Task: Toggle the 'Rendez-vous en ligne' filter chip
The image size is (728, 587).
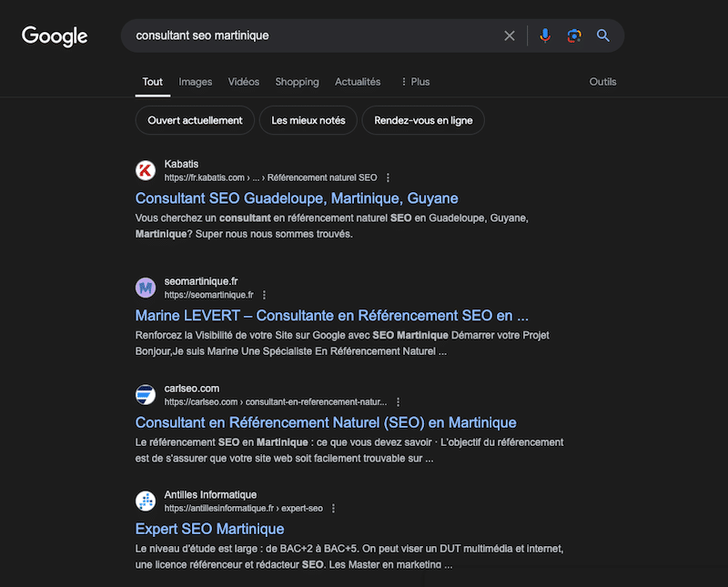Action: (x=423, y=120)
